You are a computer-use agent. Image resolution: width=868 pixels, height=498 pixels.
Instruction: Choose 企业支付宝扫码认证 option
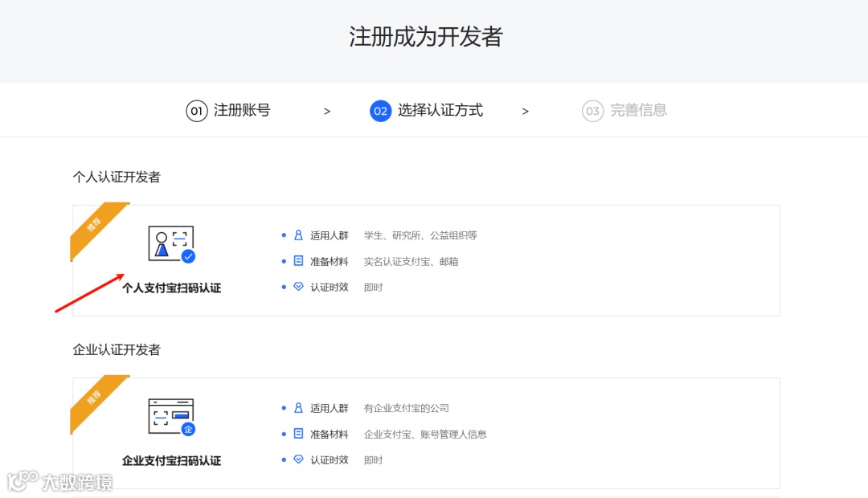(x=172, y=460)
